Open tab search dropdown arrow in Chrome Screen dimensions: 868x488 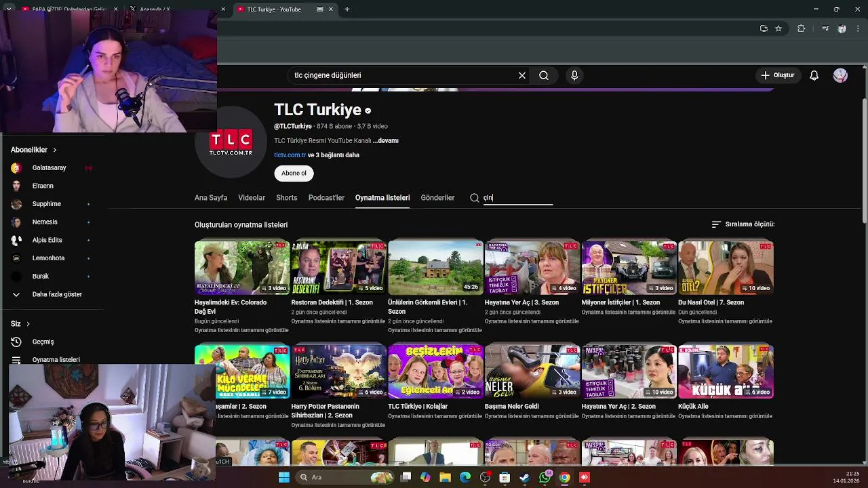pos(9,9)
